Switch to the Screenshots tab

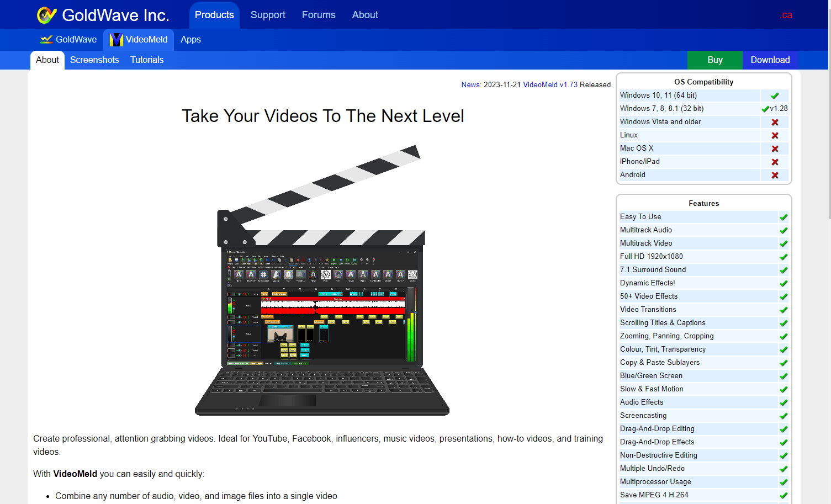coord(94,60)
